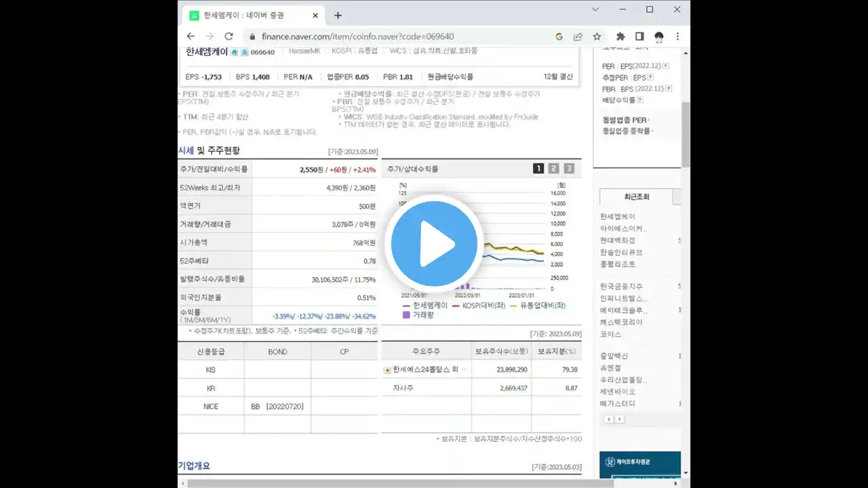Go to previous page of recent list

[x=608, y=420]
